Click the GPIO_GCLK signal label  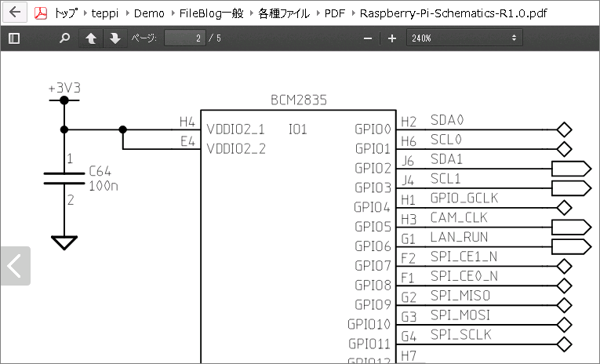464,198
